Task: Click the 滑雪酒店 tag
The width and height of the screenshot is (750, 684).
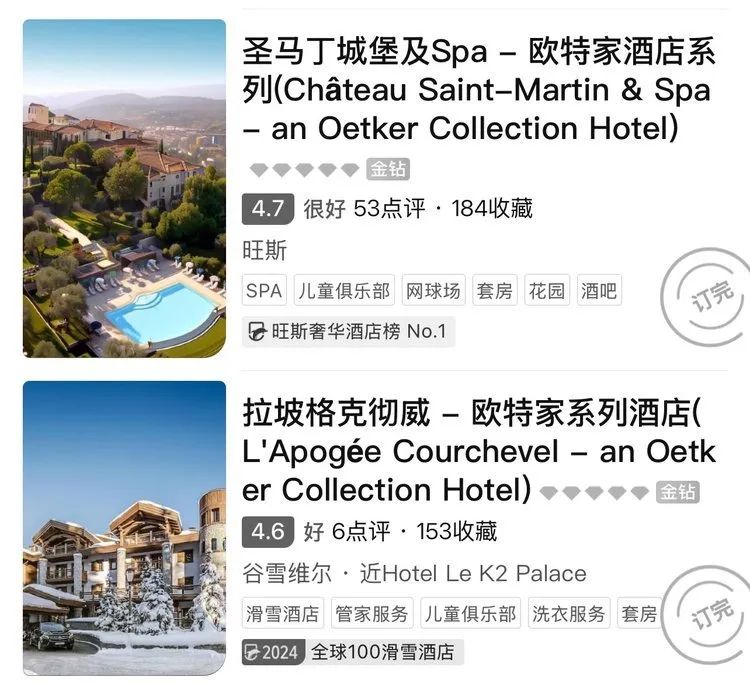Action: tap(283, 613)
